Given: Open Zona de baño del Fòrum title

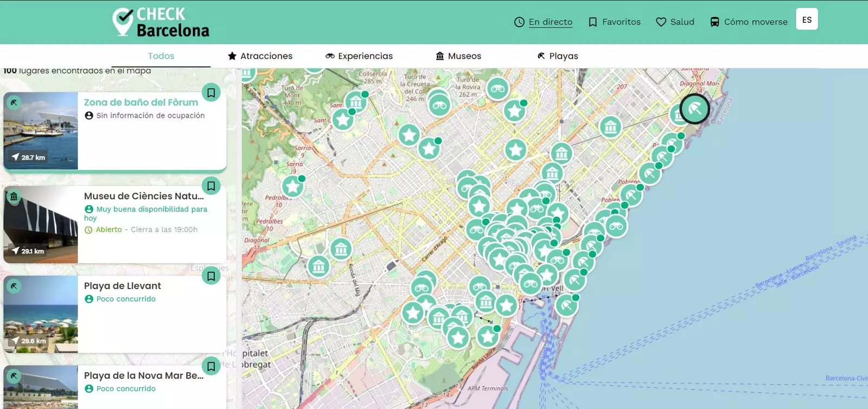Looking at the screenshot, I should click(141, 102).
